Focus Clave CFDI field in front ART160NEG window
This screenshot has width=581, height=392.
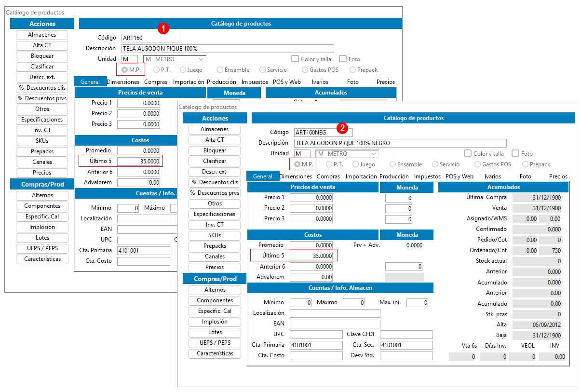tap(406, 335)
